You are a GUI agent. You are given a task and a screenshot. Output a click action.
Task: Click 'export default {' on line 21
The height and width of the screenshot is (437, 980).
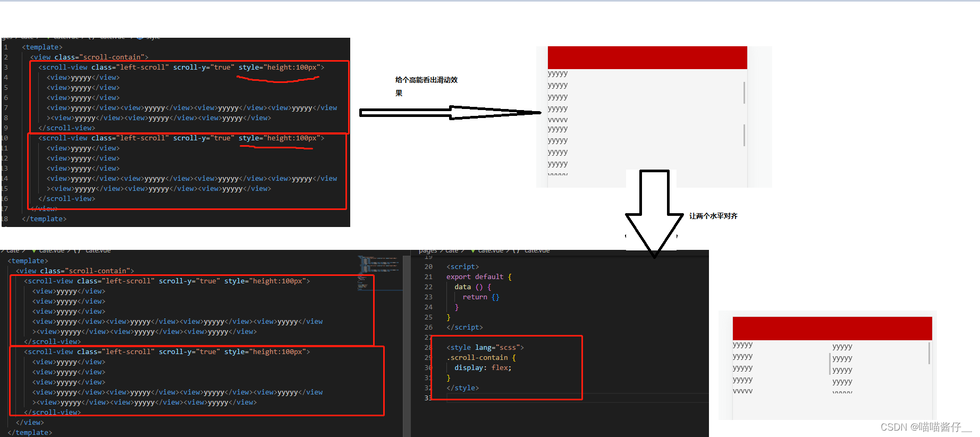click(479, 277)
